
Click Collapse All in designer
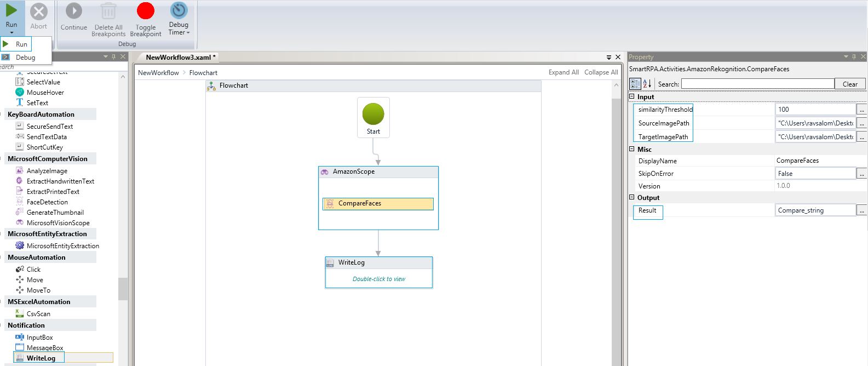[601, 72]
